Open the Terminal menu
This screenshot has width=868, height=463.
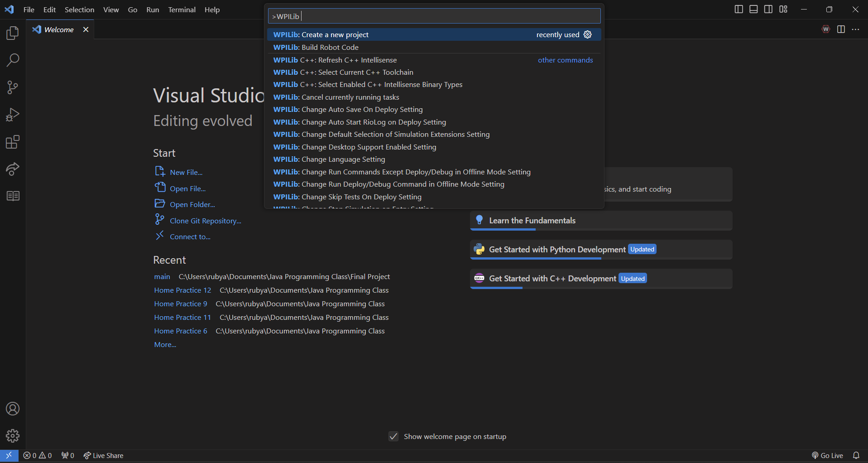coord(182,10)
